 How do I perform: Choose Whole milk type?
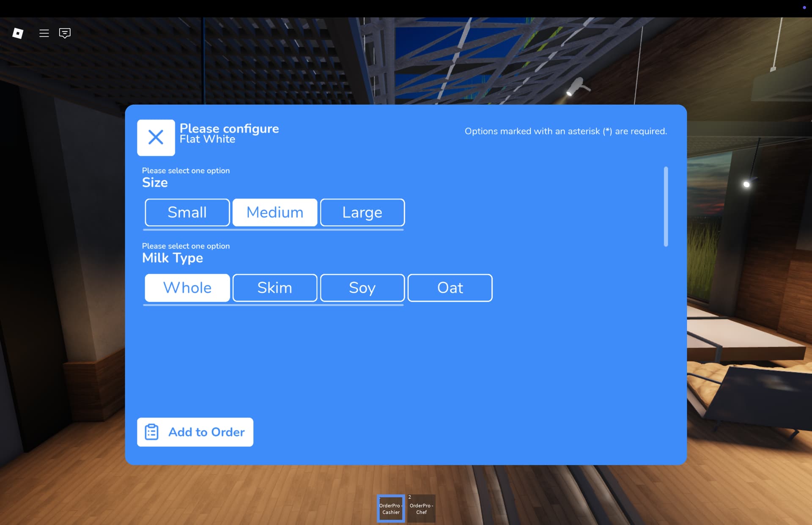pos(187,288)
